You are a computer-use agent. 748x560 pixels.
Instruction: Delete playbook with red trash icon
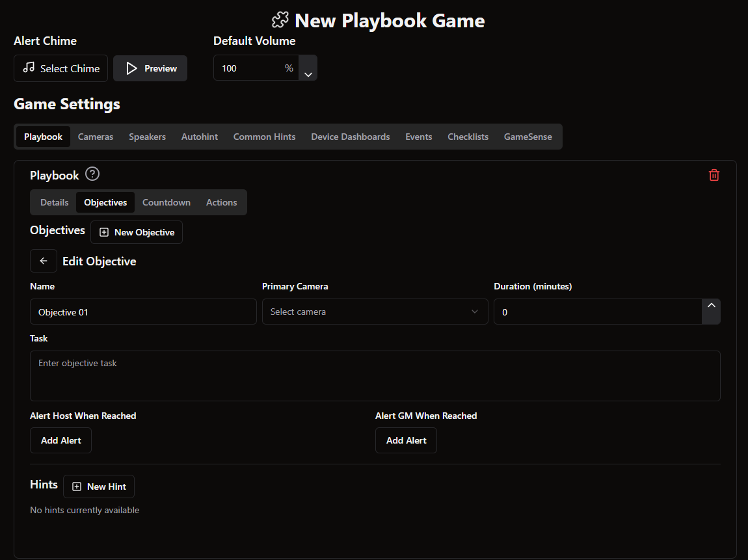pyautogui.click(x=714, y=175)
